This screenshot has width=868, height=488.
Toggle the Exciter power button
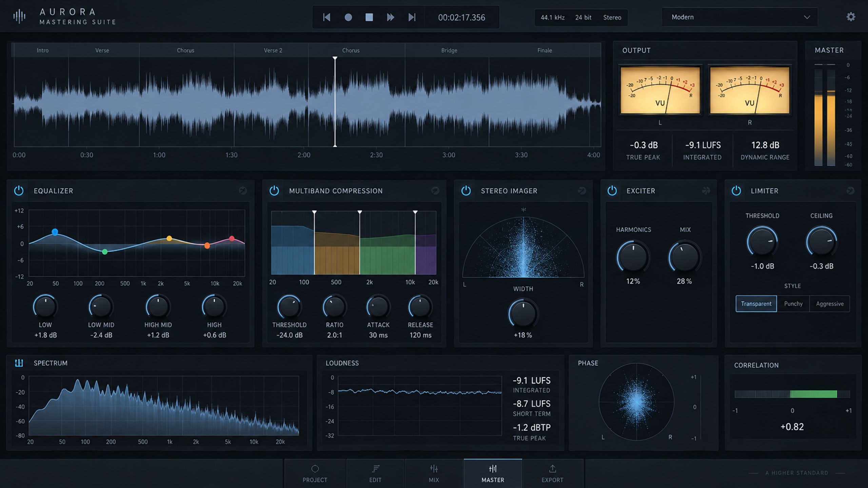point(612,191)
